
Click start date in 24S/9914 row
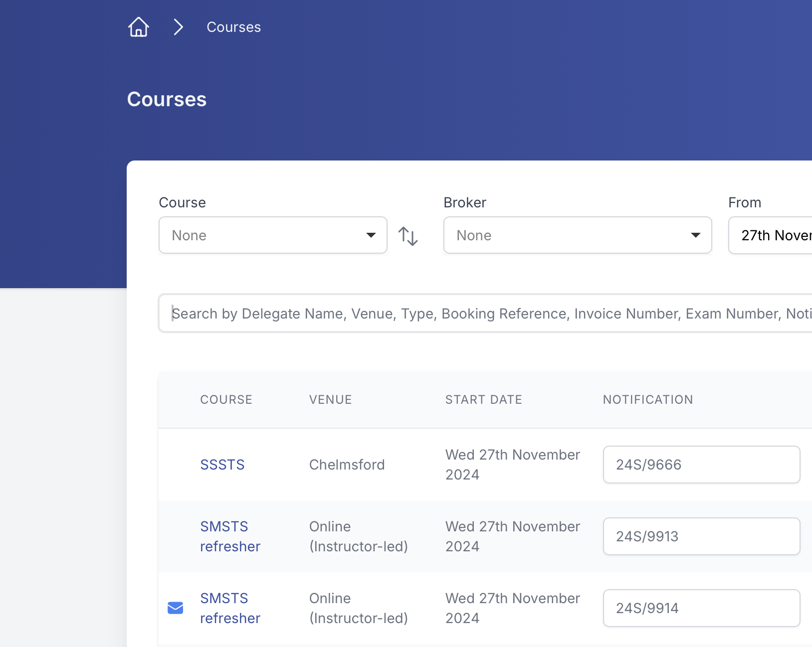(x=513, y=608)
